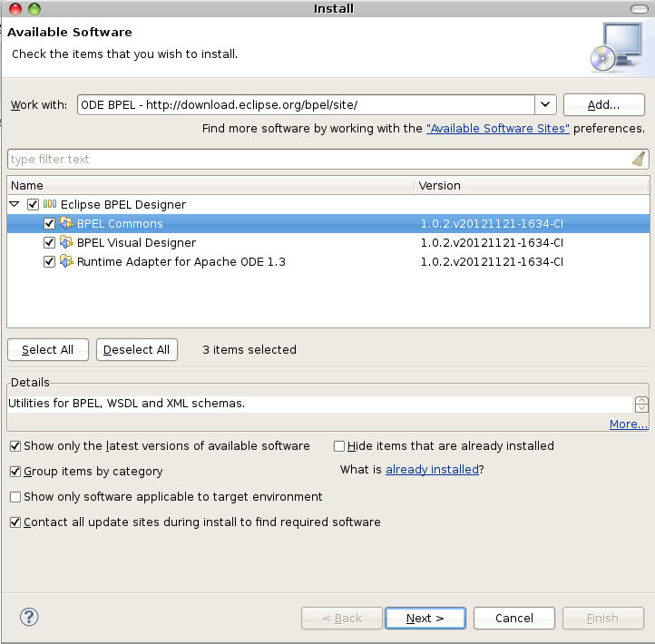The height and width of the screenshot is (644, 655).
Task: Open the help question mark icon
Action: pos(29,617)
